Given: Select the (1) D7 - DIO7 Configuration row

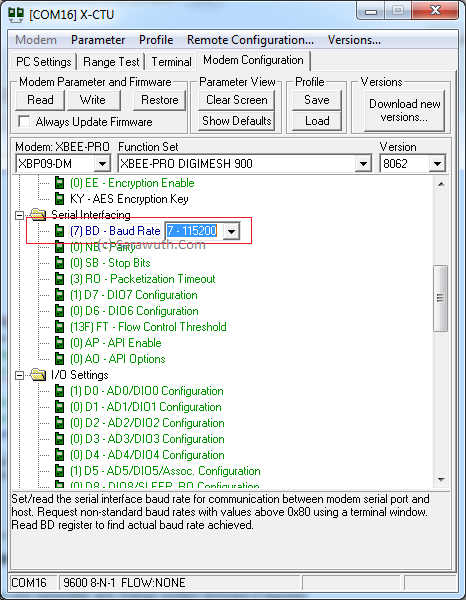Looking at the screenshot, I should 134,295.
